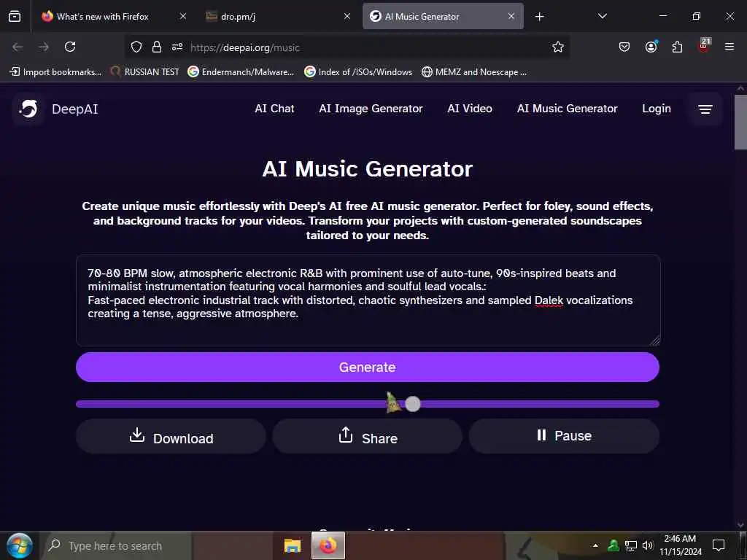Click the green tray icon next to network
The height and width of the screenshot is (560, 747).
pyautogui.click(x=613, y=545)
